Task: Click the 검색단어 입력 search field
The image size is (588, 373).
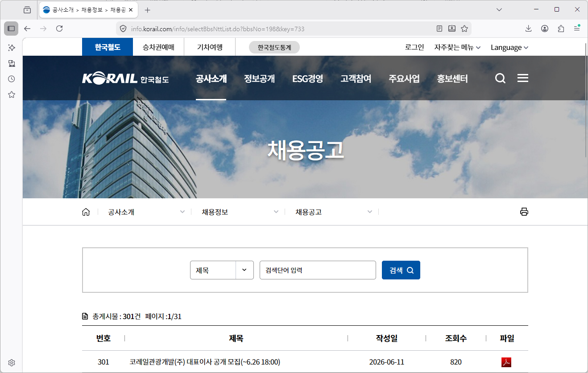Action: (318, 270)
